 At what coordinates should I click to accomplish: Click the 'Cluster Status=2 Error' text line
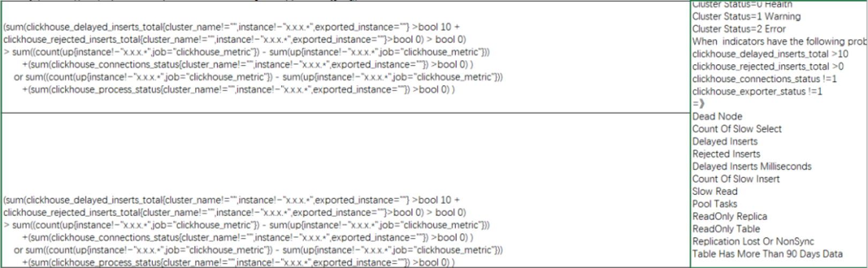(x=739, y=29)
